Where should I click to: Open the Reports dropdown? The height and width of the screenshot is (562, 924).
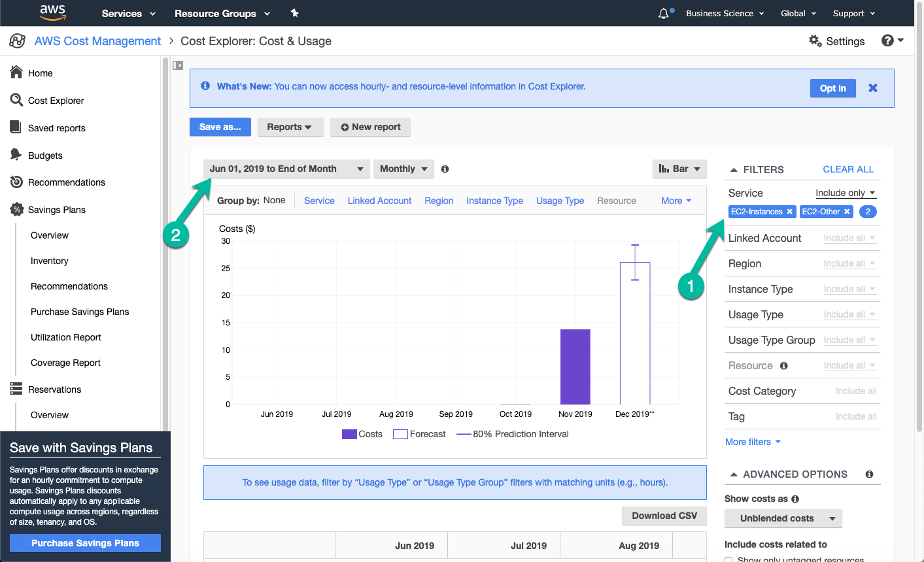[290, 127]
